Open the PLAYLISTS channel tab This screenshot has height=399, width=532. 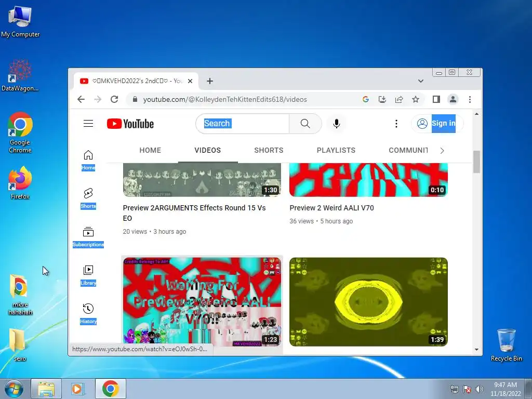click(x=336, y=150)
